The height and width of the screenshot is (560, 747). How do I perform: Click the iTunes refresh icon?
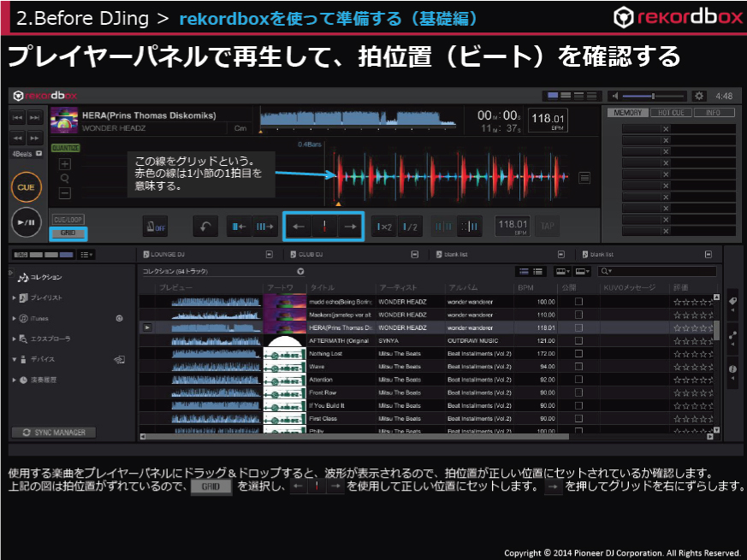119,318
